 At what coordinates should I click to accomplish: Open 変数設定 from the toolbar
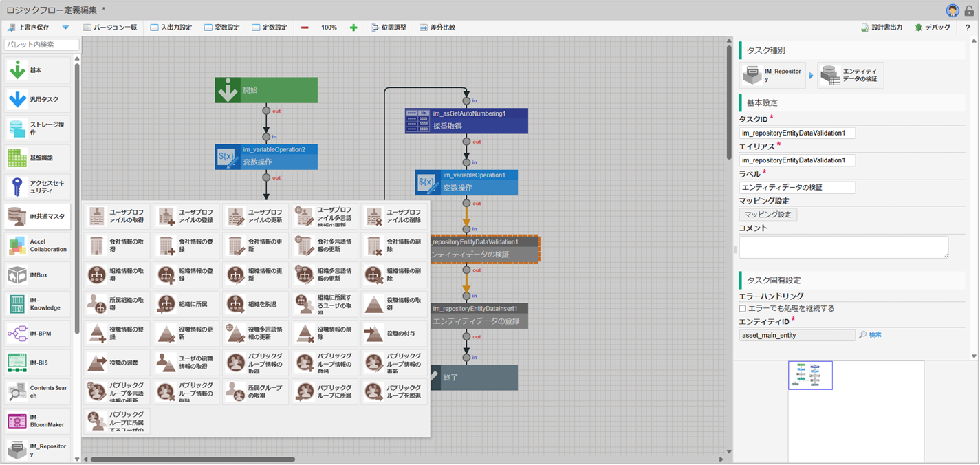tap(221, 28)
